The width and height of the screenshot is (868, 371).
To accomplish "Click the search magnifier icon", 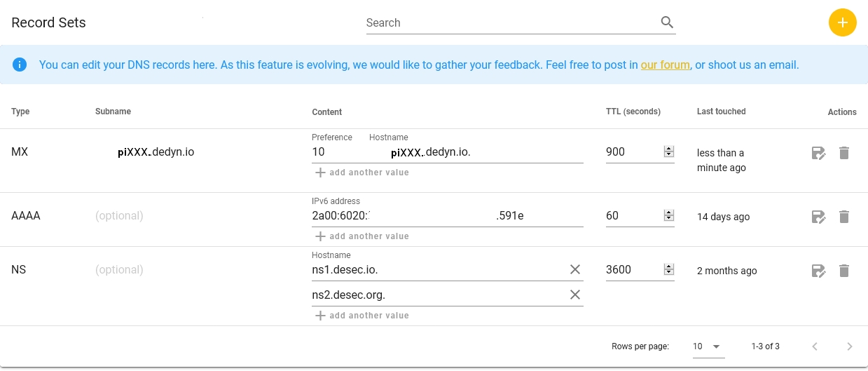I will 667,22.
